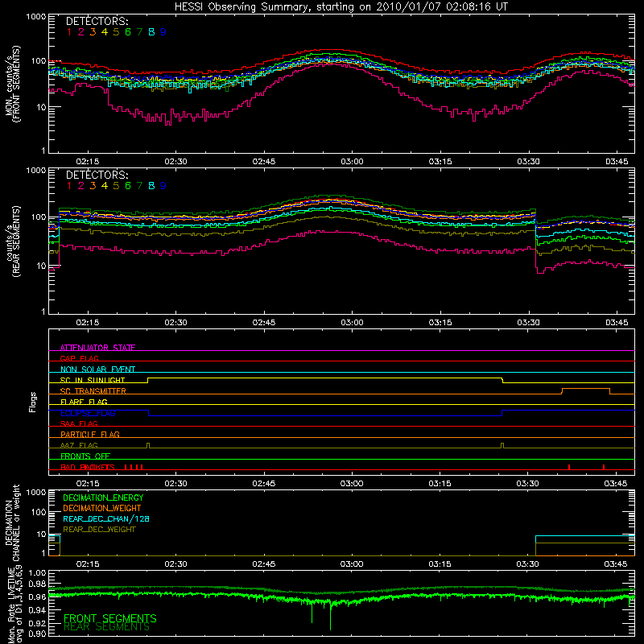The width and height of the screenshot is (644, 644).
Task: Select olive detector 5 in rear segments legend
Action: pyautogui.click(x=116, y=186)
